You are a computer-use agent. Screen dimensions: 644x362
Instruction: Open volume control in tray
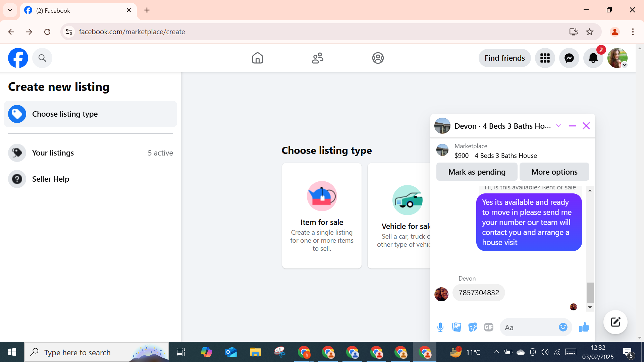(x=545, y=352)
